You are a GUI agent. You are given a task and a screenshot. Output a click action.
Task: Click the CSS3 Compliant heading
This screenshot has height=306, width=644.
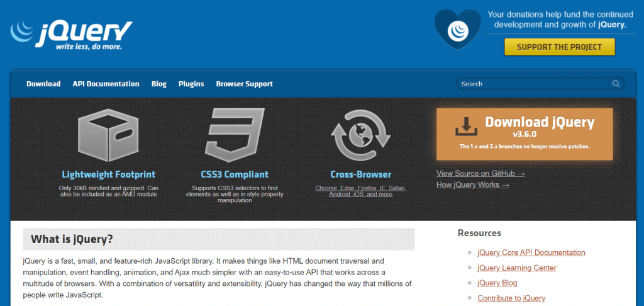coord(235,174)
